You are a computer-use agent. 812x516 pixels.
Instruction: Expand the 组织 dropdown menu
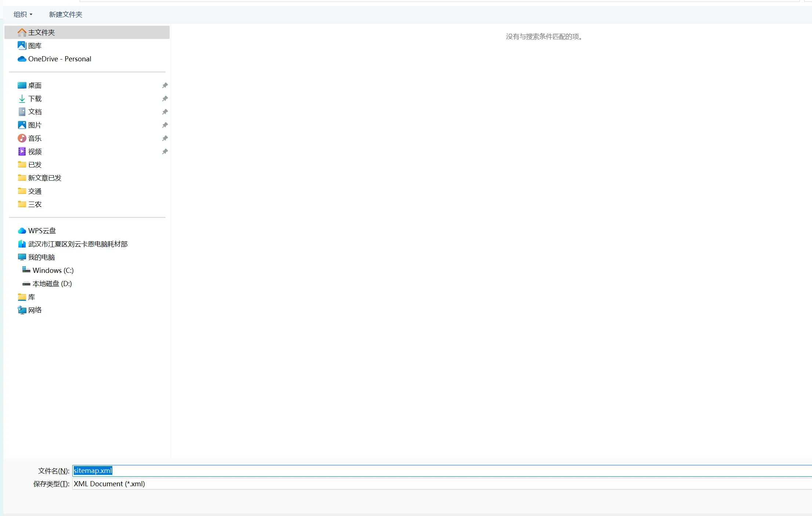point(23,14)
